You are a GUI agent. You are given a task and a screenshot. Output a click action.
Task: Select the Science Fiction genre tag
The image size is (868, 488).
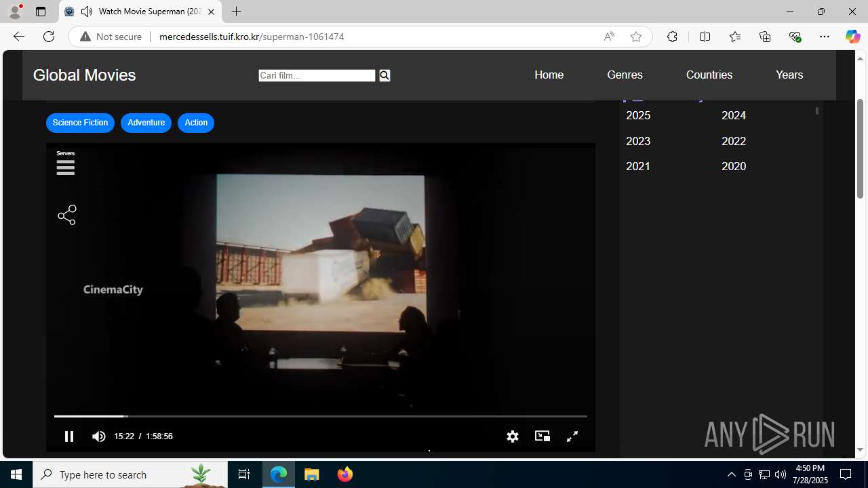point(80,123)
